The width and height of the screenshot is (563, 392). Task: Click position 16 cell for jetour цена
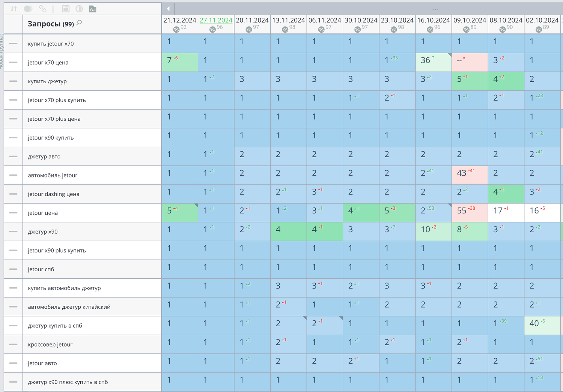[542, 213]
